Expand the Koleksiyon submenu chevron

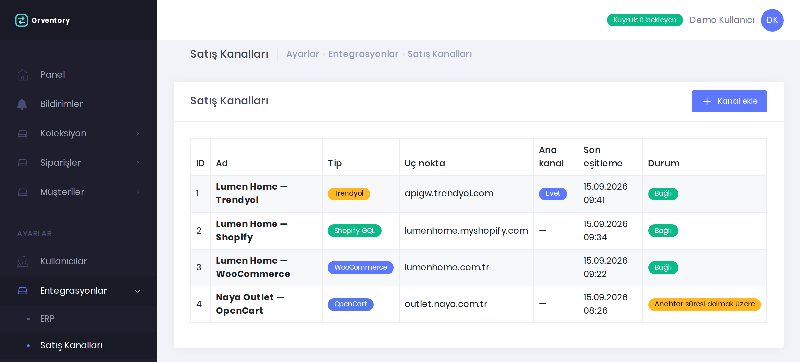pyautogui.click(x=138, y=134)
